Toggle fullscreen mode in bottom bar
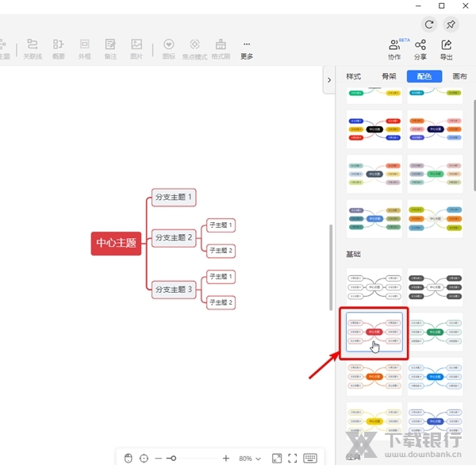This screenshot has height=465, width=476. click(292, 458)
